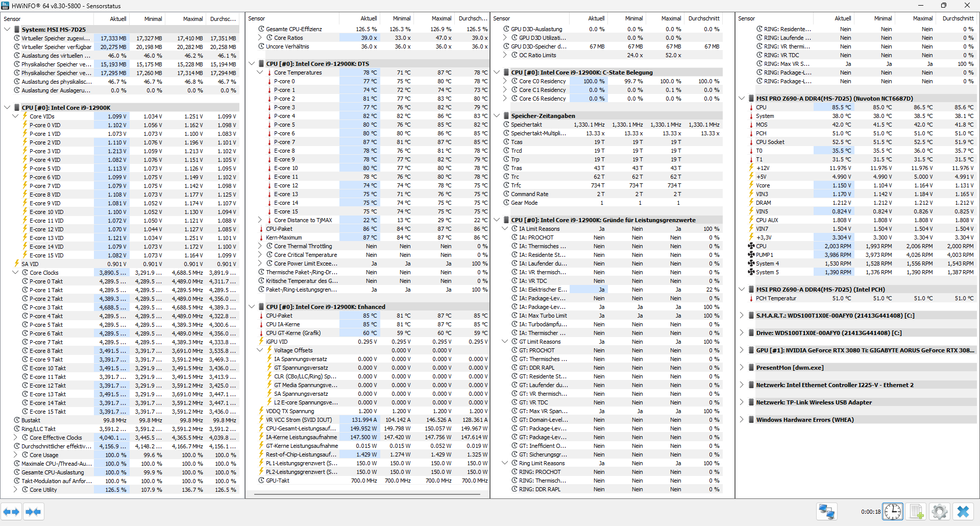The image size is (980, 526).
Task: Click the first panel's Sensor column header
Action: [x=47, y=19]
